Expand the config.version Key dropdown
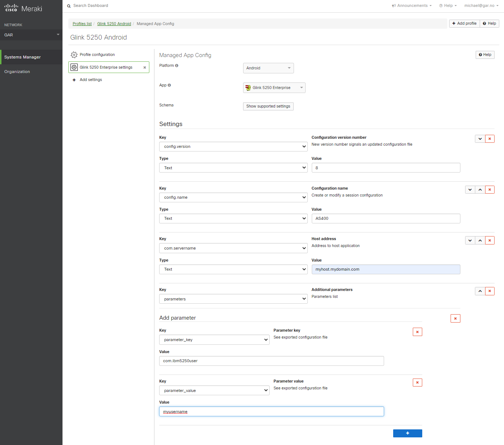 coord(233,147)
